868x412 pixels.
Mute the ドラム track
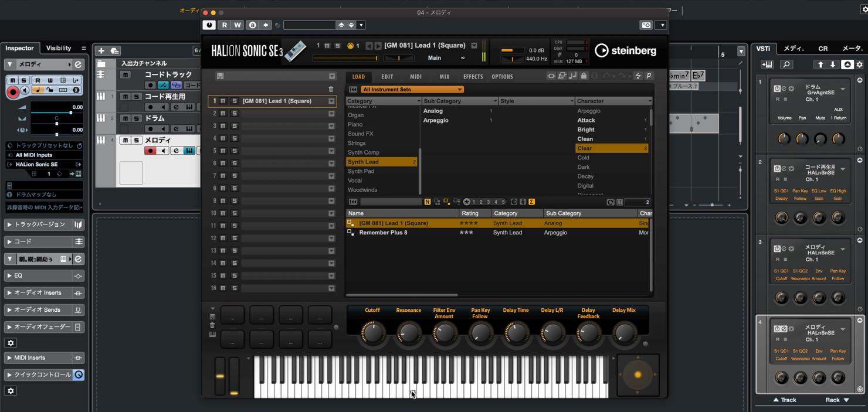126,118
